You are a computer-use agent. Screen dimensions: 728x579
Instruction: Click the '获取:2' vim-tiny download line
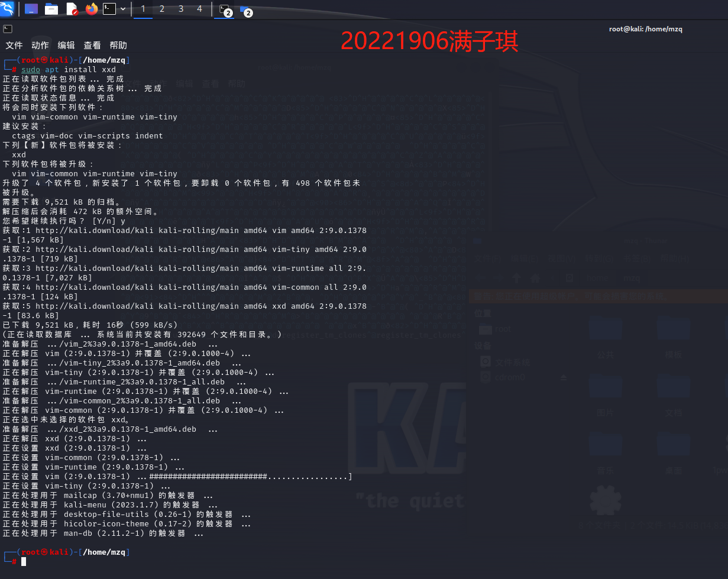coord(185,254)
